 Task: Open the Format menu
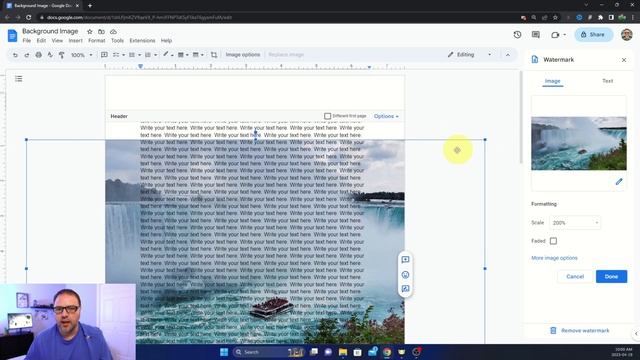click(x=97, y=41)
